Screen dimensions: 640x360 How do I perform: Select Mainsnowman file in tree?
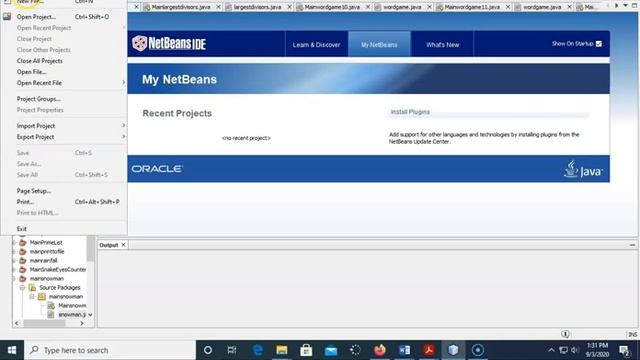[72, 305]
